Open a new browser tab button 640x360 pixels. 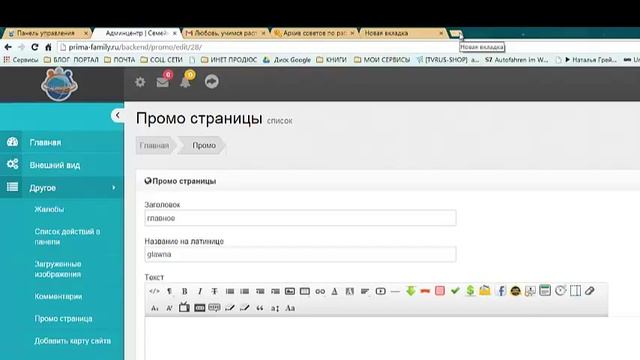tap(455, 33)
